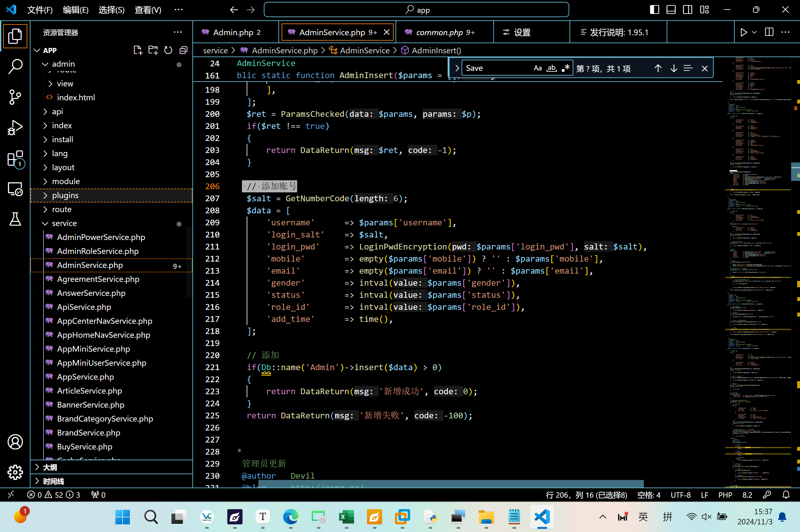The height and width of the screenshot is (532, 800).
Task: Switch to the 发行说明 1.95.1 tab
Action: click(x=618, y=32)
